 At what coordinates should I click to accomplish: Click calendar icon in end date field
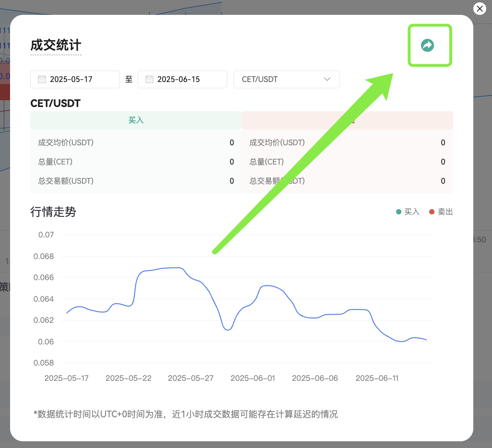tap(149, 79)
